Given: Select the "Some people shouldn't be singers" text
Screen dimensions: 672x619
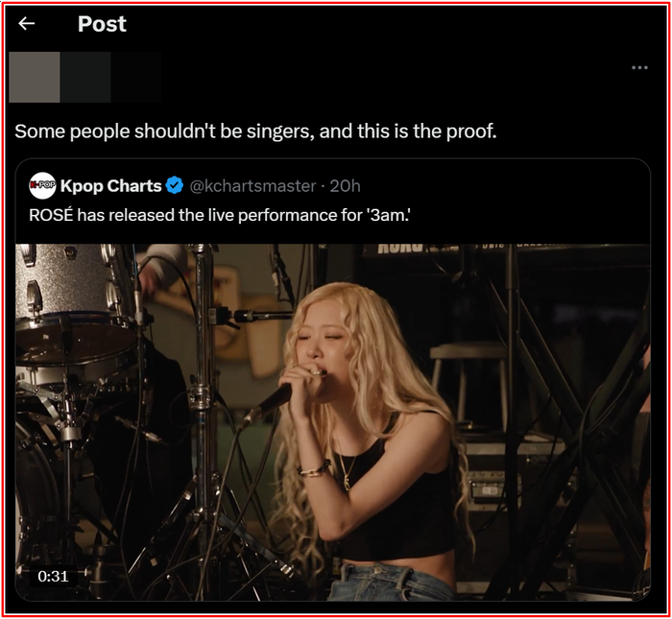Looking at the screenshot, I should 255,131.
